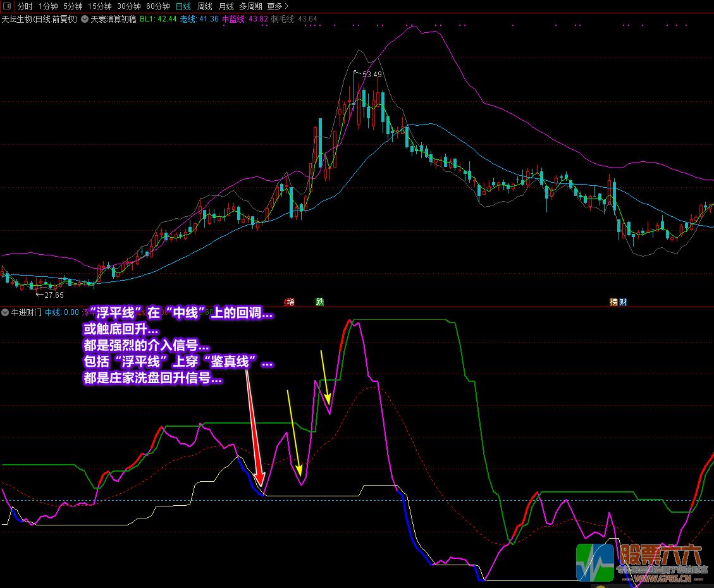This screenshot has height=588, width=714.
Task: Select the 30分钟 period tab
Action: 128,6
